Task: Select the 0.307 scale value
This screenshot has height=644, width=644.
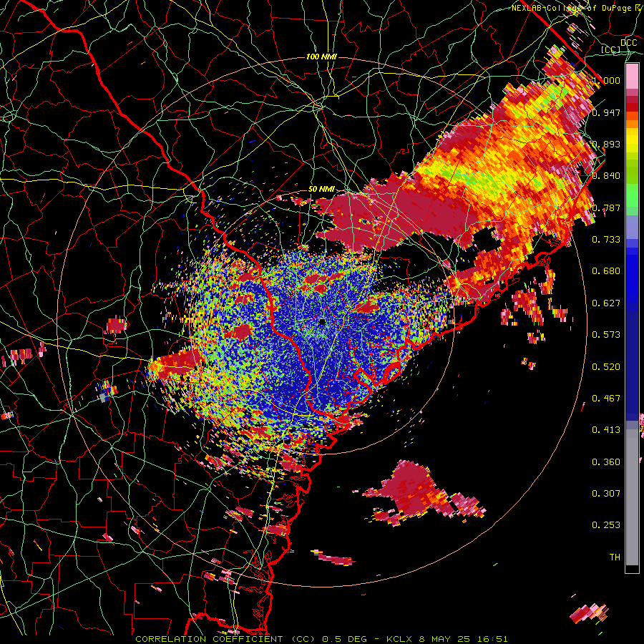Action: 606,494
